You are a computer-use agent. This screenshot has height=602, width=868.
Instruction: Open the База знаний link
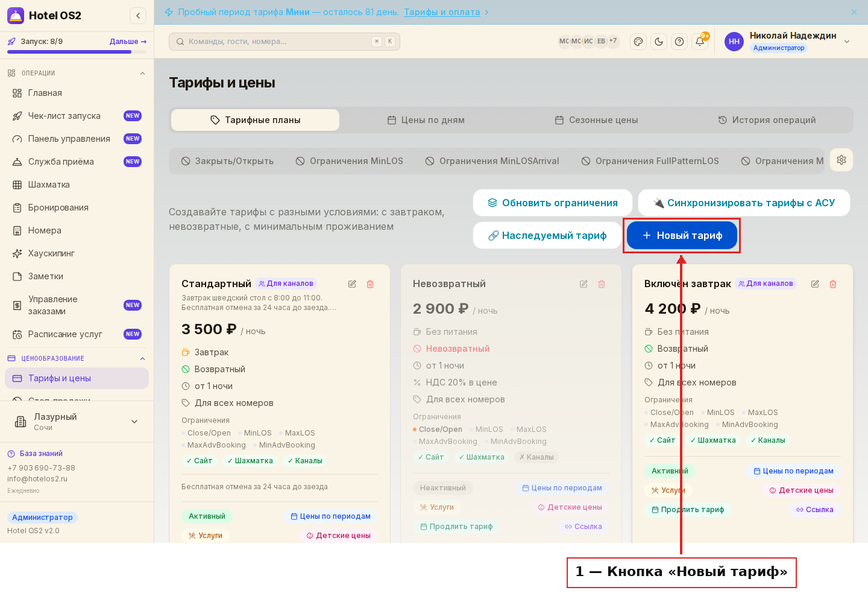click(35, 454)
